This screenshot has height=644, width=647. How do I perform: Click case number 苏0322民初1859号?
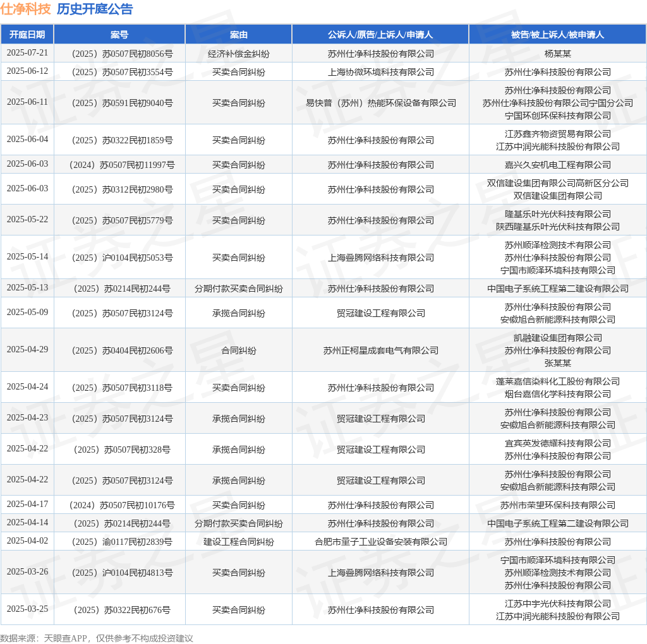122,140
